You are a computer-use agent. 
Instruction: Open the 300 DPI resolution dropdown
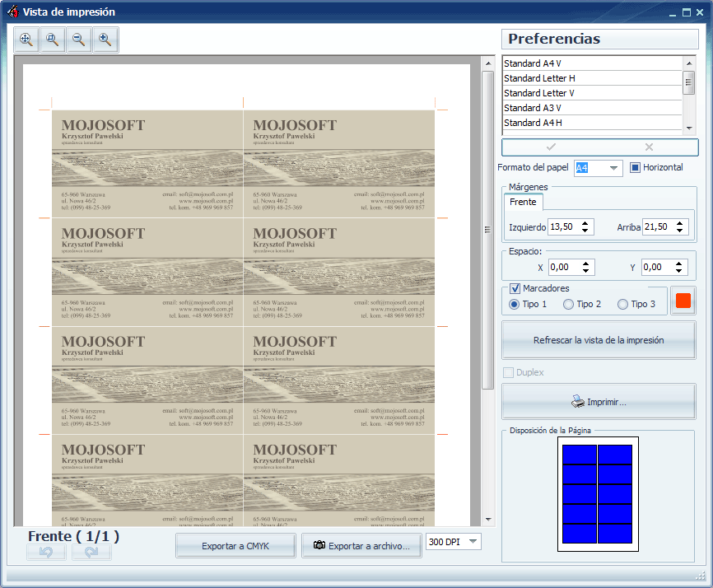point(473,542)
